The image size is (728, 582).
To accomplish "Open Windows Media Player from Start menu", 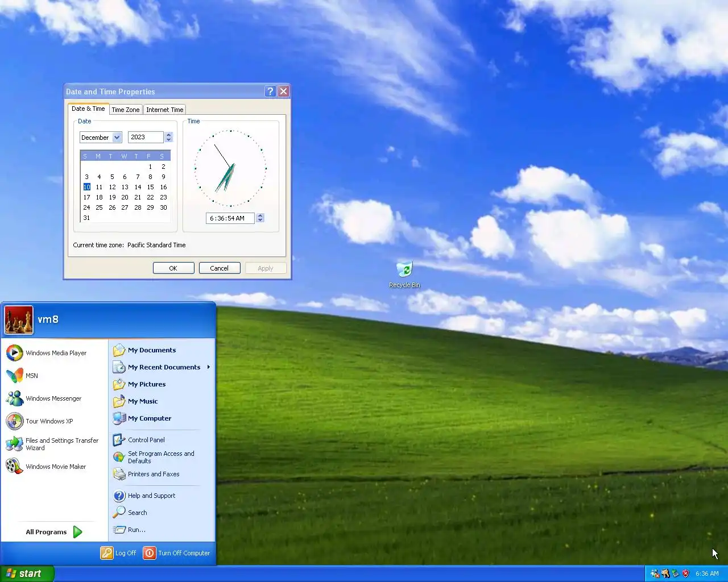I will 47,353.
